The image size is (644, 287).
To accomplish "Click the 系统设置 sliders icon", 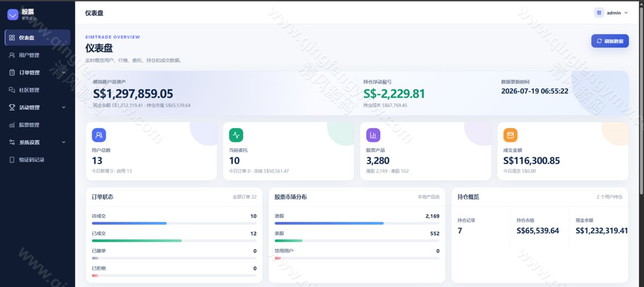I will [x=12, y=142].
